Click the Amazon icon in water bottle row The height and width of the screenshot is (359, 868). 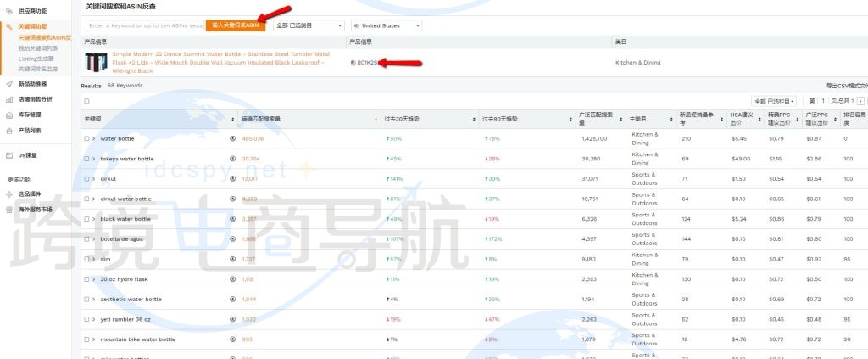233,138
